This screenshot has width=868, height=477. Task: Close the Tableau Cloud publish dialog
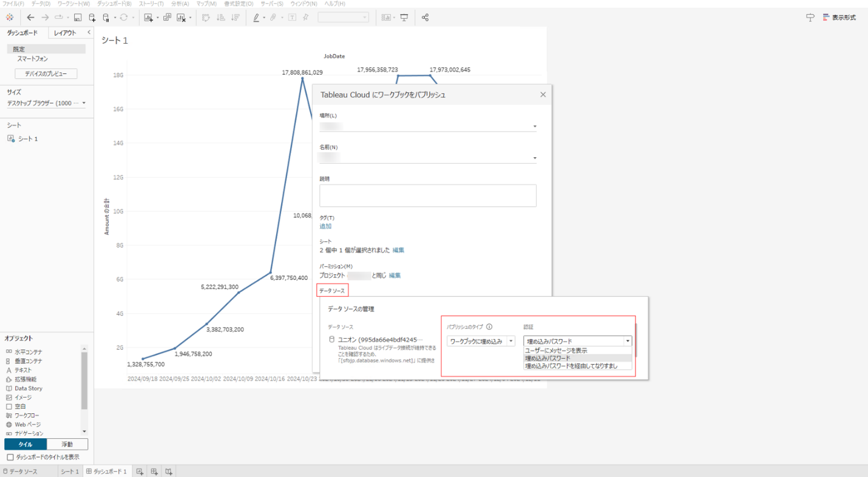[543, 95]
